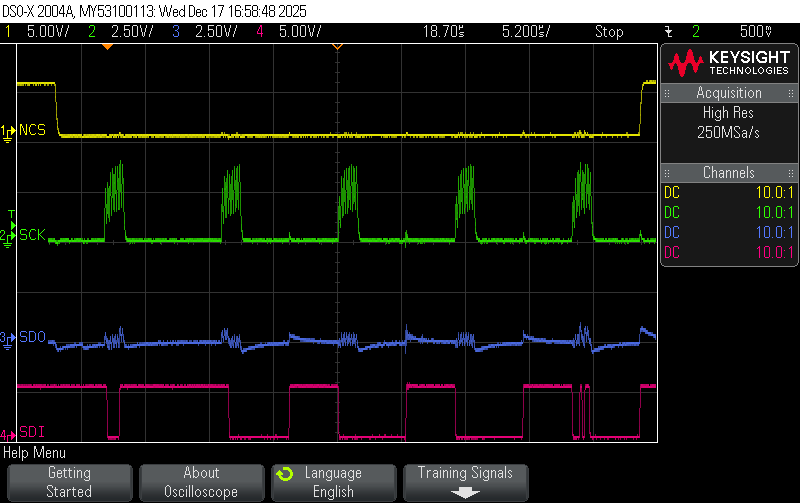Click the Channels panel header
Image resolution: width=800 pixels, height=503 pixels.
pos(729,172)
